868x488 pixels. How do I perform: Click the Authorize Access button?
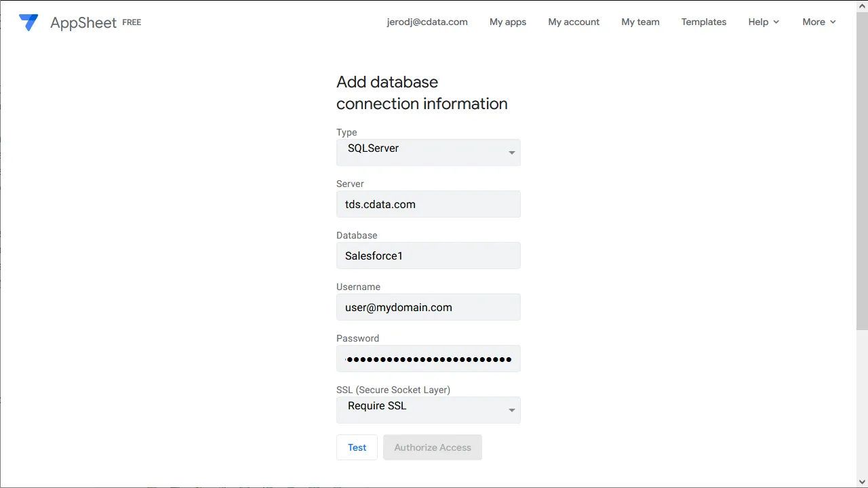(x=432, y=447)
